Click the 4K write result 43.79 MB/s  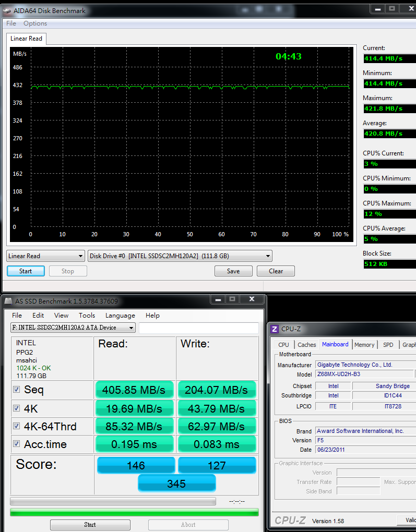pos(217,408)
